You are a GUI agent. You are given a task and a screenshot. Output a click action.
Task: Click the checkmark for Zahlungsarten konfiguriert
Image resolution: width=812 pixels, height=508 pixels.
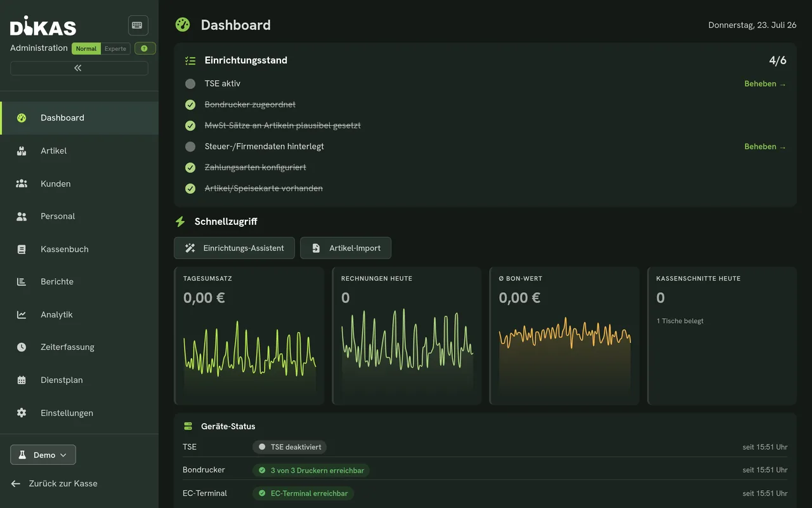[x=190, y=168]
